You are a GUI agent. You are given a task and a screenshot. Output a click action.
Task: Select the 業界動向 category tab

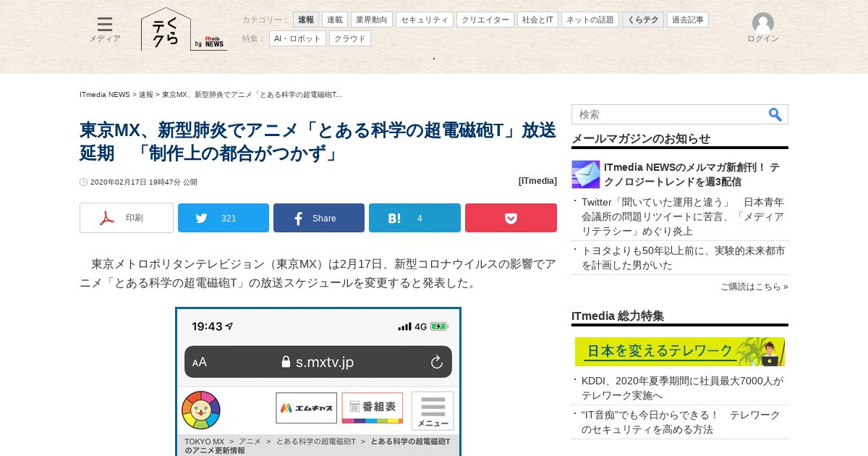click(x=372, y=20)
